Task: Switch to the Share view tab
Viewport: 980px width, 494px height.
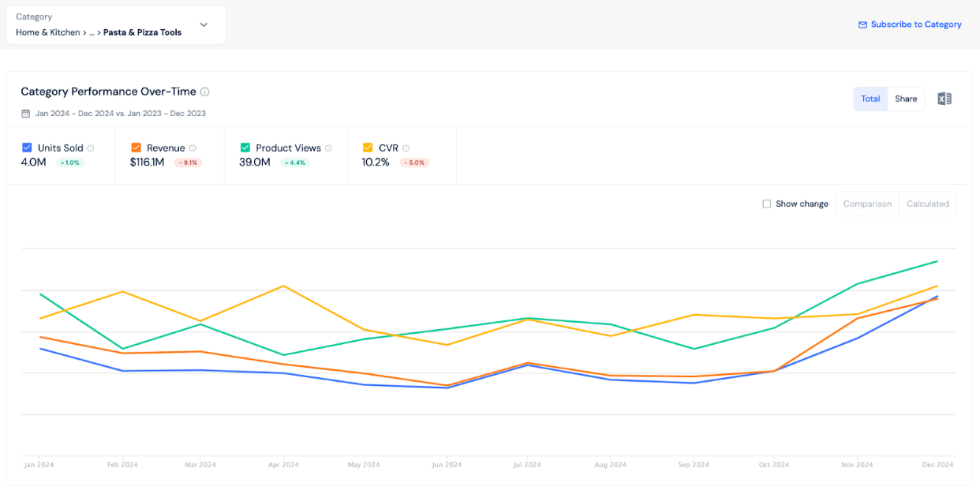Action: point(906,99)
